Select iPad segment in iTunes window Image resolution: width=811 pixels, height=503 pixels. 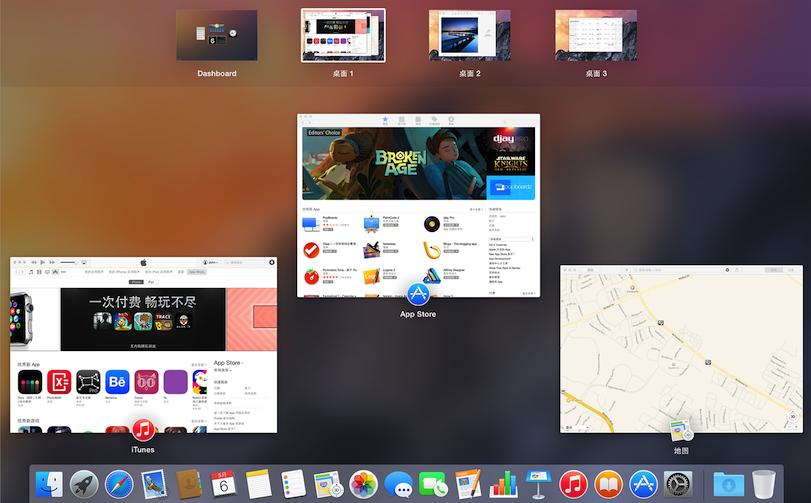coord(151,282)
